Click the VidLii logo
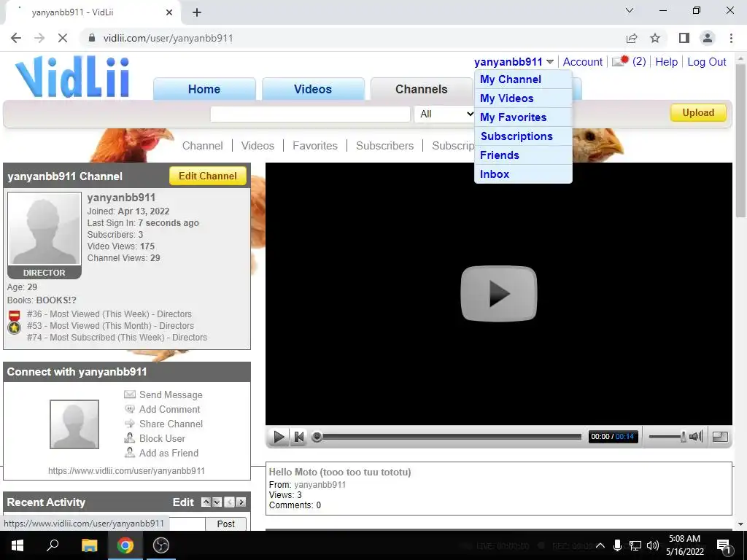 (72, 77)
